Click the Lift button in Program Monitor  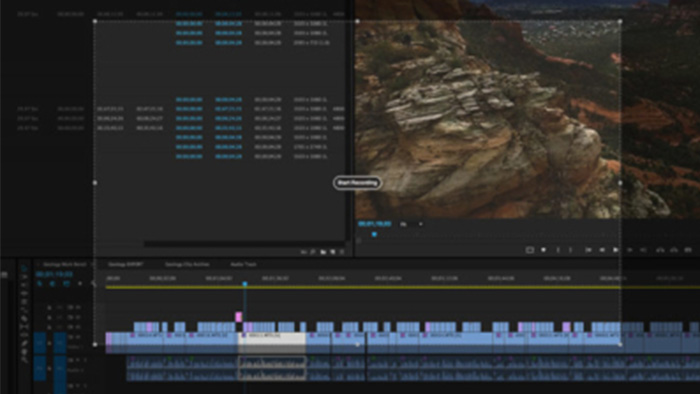pyautogui.click(x=660, y=250)
